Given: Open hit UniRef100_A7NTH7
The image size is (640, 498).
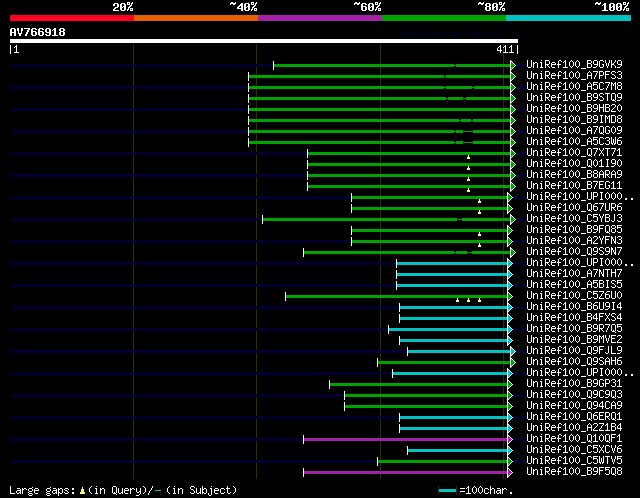Looking at the screenshot, I should click(574, 274).
